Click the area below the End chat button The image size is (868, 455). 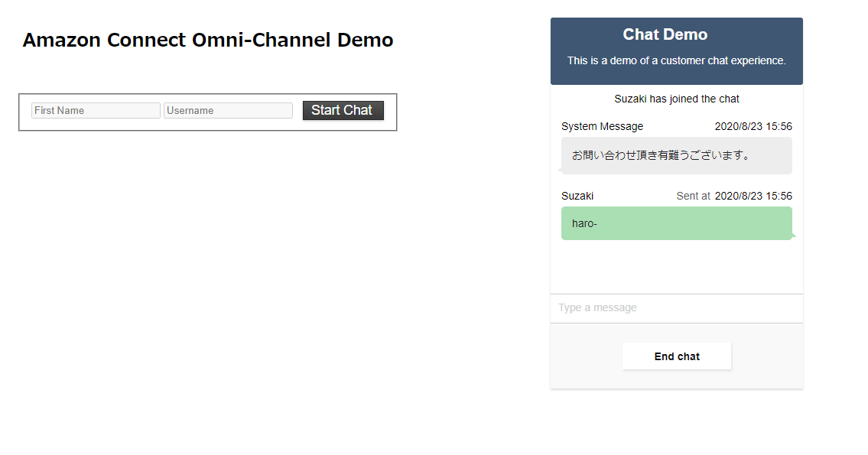[x=676, y=379]
